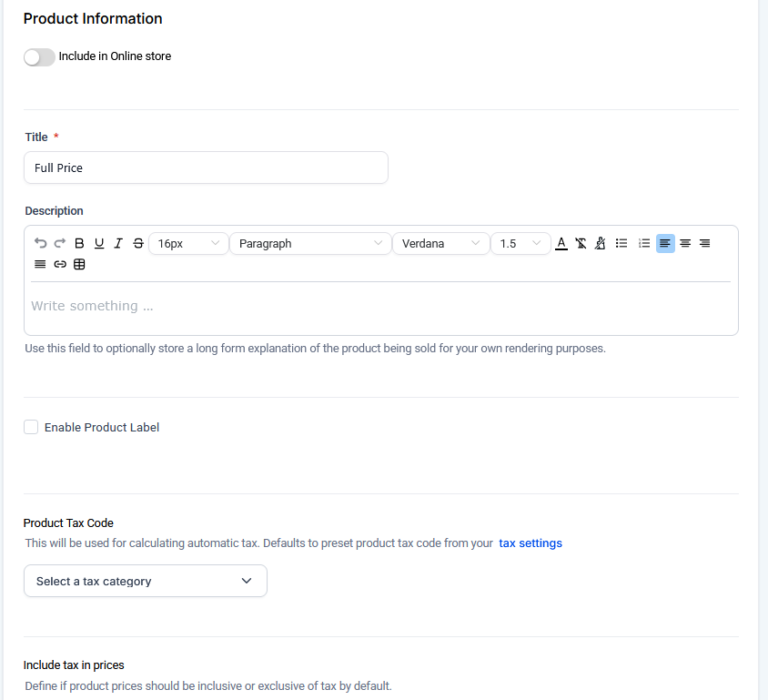Insert a bullet list
The image size is (768, 700).
[x=621, y=243]
